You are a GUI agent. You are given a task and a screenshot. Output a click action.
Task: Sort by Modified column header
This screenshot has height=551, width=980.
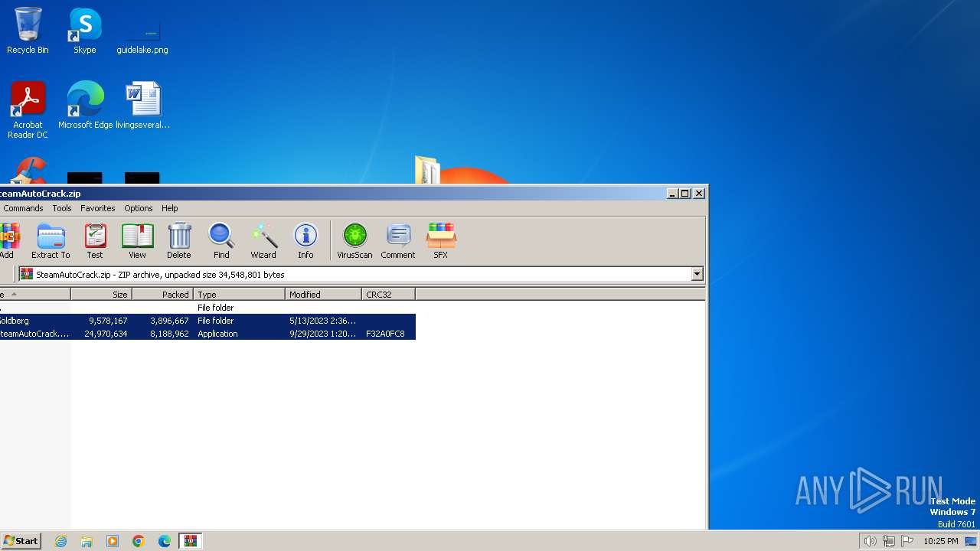pos(323,295)
